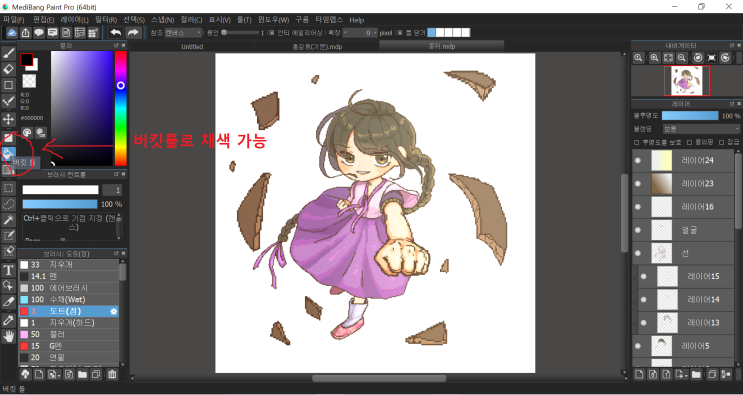Add a new layer in layer panel

(639, 375)
